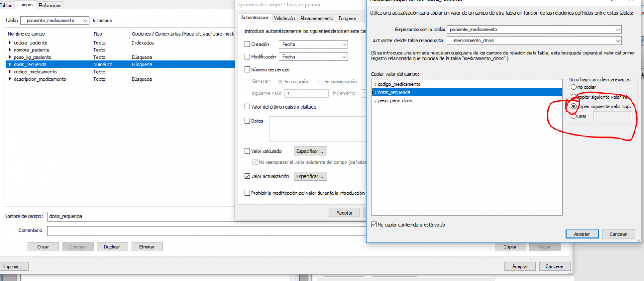Expand the Modificación Fecha dropdown
This screenshot has width=644, height=281.
tap(313, 57)
